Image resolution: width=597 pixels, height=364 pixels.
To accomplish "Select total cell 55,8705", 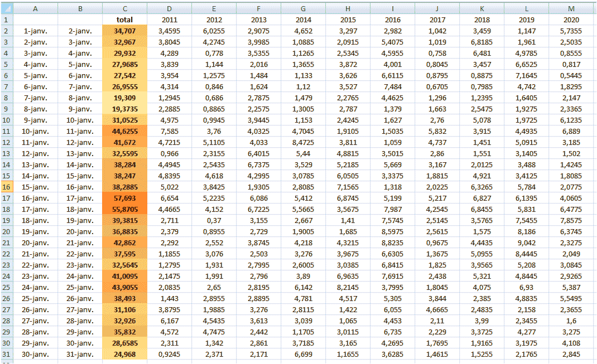I will pos(125,210).
